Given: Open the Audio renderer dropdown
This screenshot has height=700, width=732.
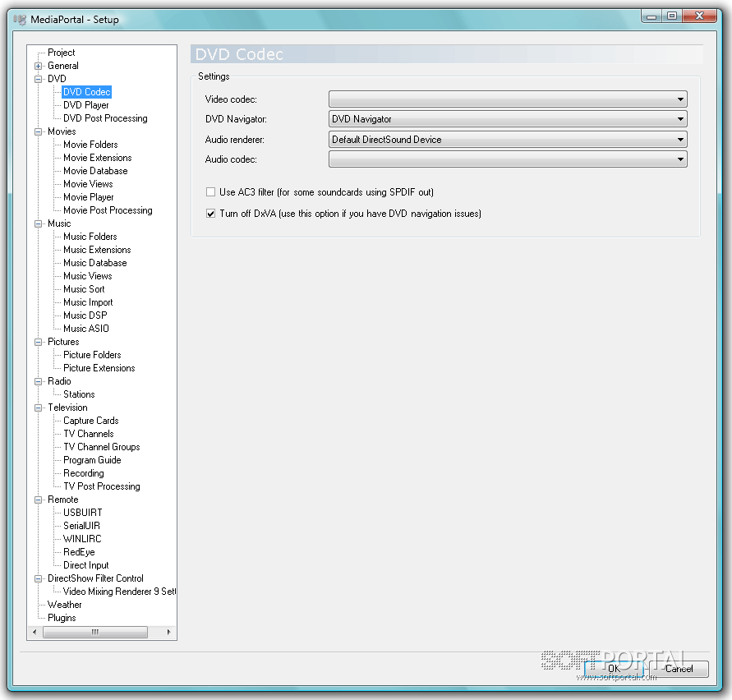Looking at the screenshot, I should click(508, 139).
